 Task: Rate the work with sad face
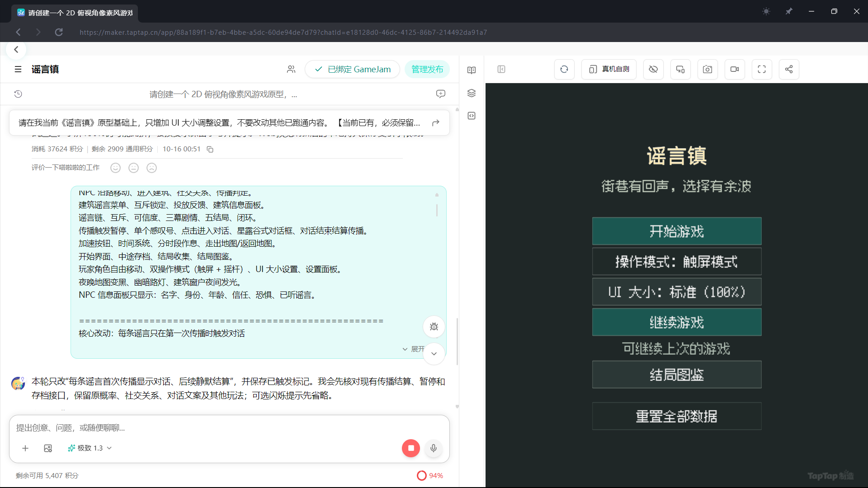click(x=152, y=168)
